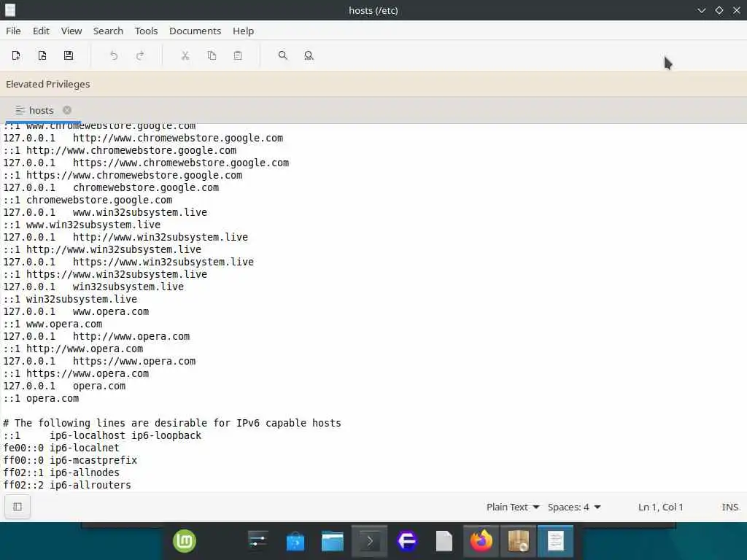Screen dimensions: 747x560
Task: Click line '127.0.0.1 https://www.opera.com'
Action: click(99, 361)
